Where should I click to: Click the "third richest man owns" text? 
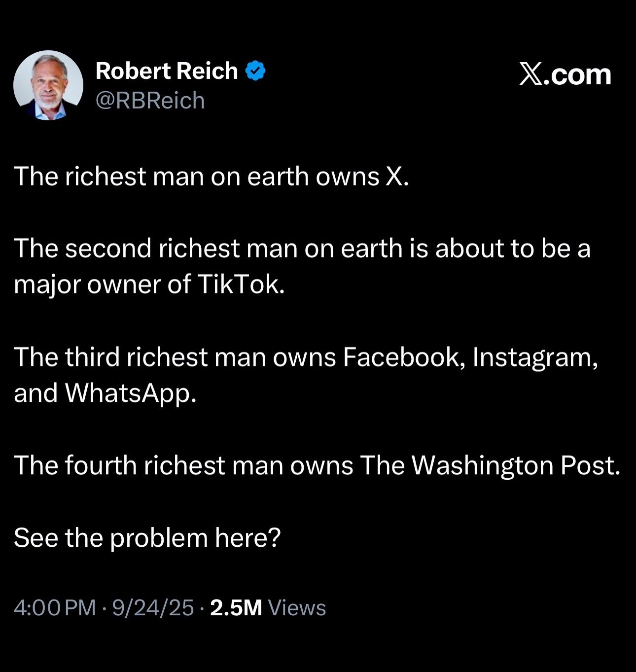pyautogui.click(x=200, y=357)
